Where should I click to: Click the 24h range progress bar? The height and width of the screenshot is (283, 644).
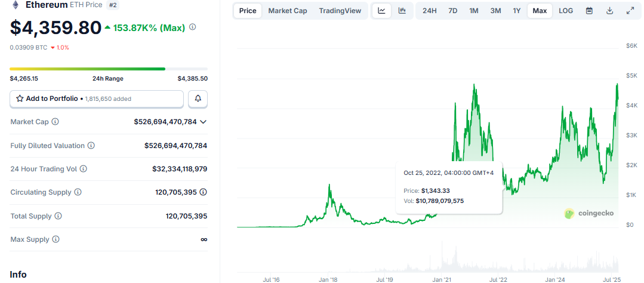109,69
